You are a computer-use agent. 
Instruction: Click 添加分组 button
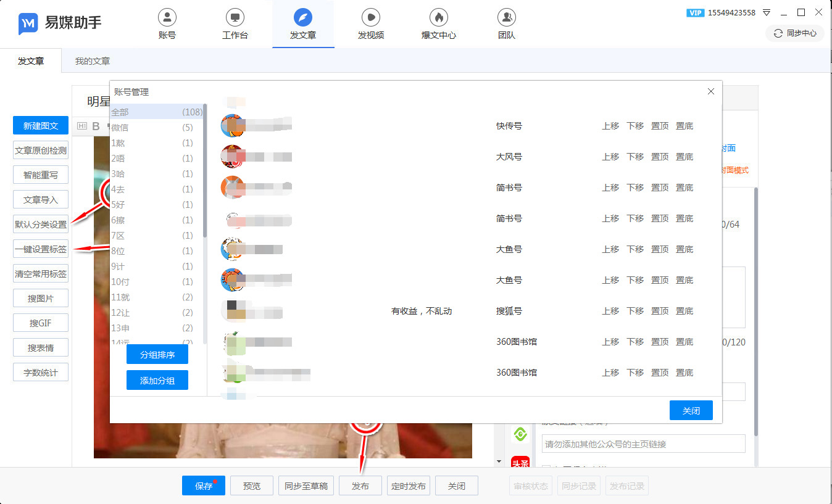pyautogui.click(x=157, y=381)
